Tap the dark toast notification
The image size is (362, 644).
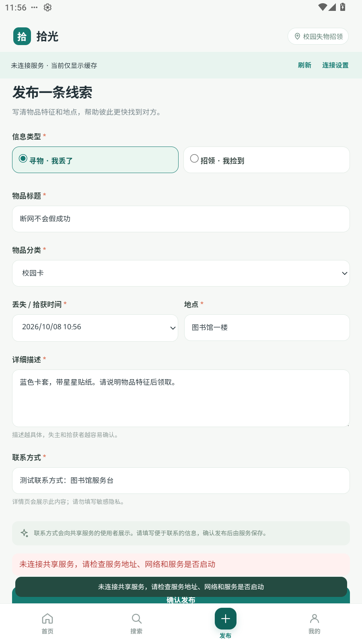click(181, 587)
